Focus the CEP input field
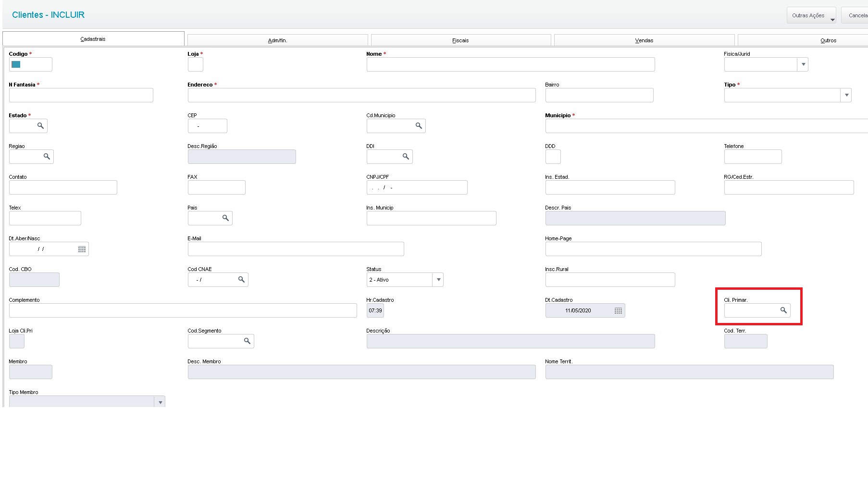This screenshot has height=494, width=868. (x=208, y=126)
